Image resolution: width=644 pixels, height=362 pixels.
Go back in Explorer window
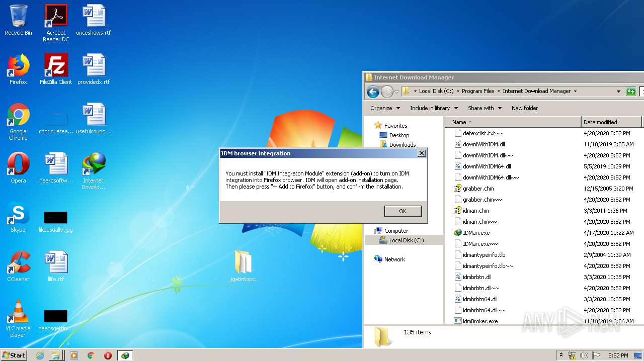coord(373,92)
